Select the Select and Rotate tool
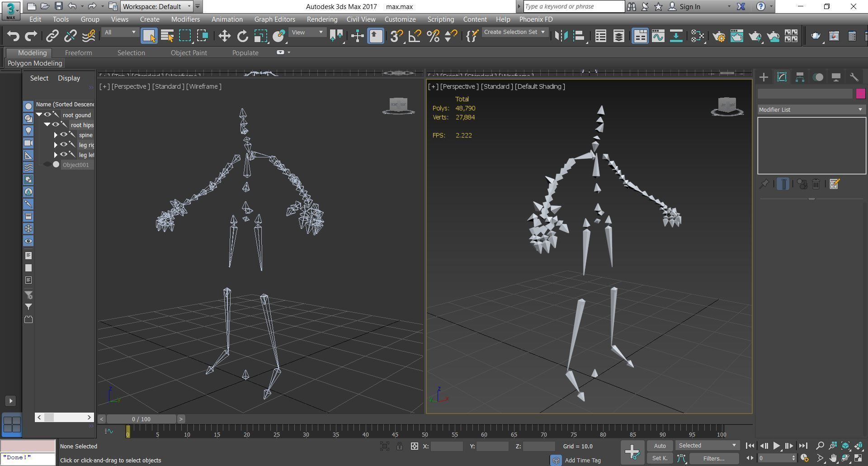 click(243, 36)
